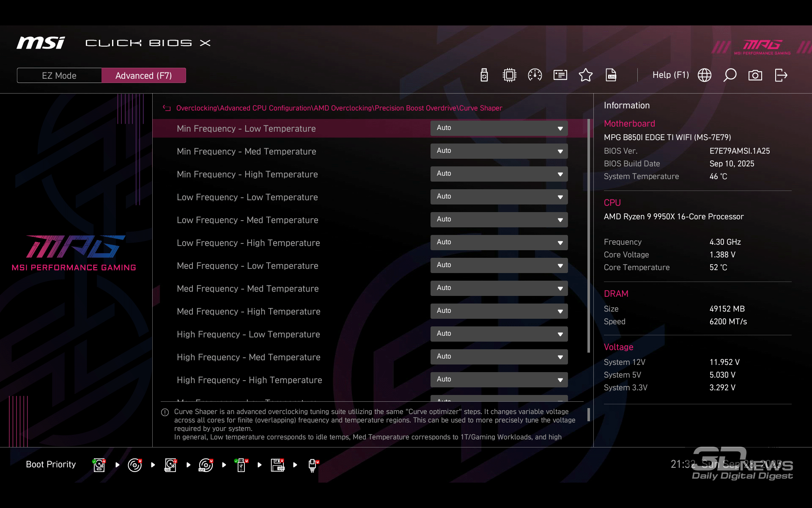Viewport: 812px width, 508px height.
Task: Click the globe language icon
Action: [x=705, y=75]
